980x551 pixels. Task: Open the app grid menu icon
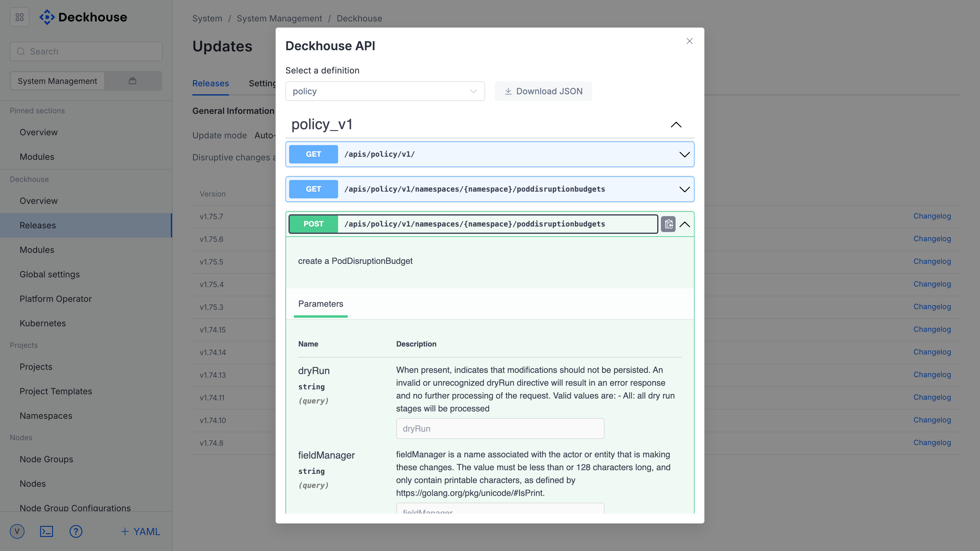pyautogui.click(x=19, y=17)
